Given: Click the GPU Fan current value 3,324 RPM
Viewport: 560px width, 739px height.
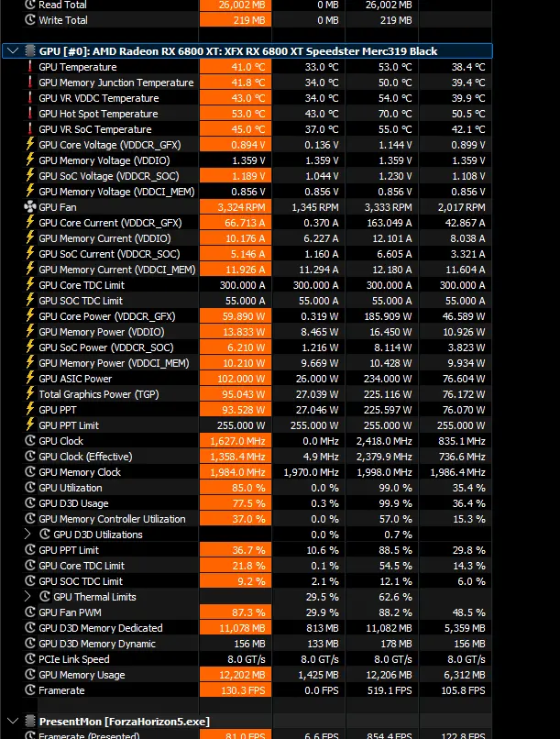Looking at the screenshot, I should (241, 207).
